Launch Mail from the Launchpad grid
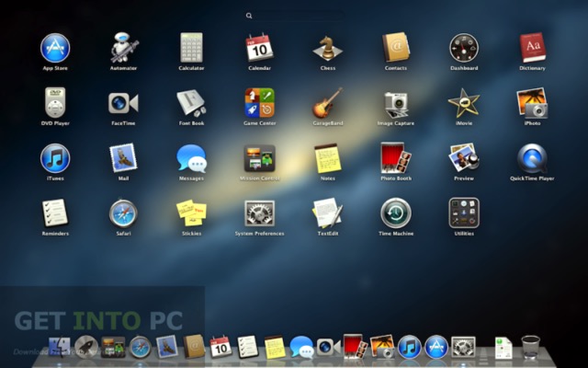This screenshot has height=368, width=588. [x=123, y=157]
